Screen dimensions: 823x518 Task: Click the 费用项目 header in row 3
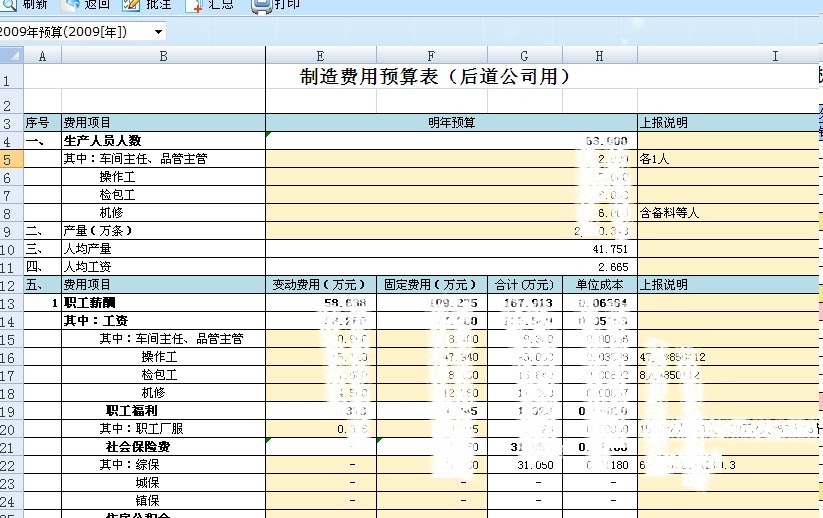click(163, 123)
